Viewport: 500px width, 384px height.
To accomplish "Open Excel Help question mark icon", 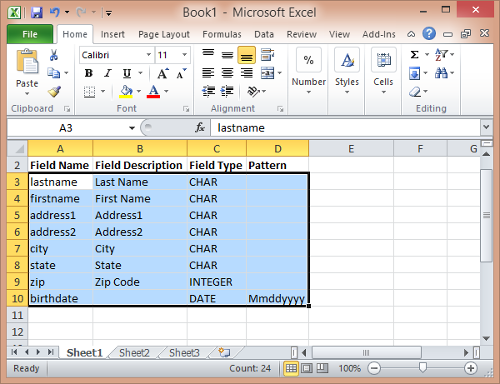I will coord(429,34).
